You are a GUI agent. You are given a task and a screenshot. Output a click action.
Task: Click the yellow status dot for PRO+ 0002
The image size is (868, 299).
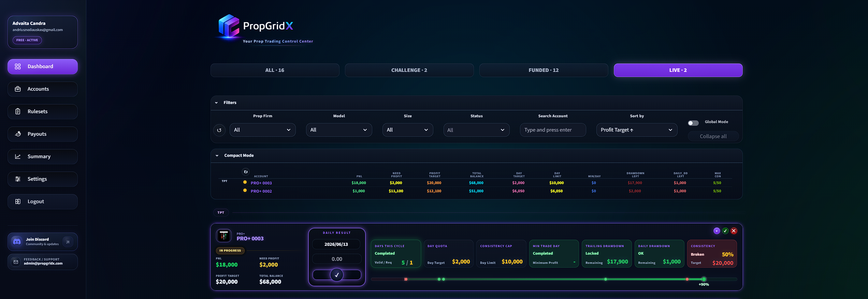tap(245, 191)
